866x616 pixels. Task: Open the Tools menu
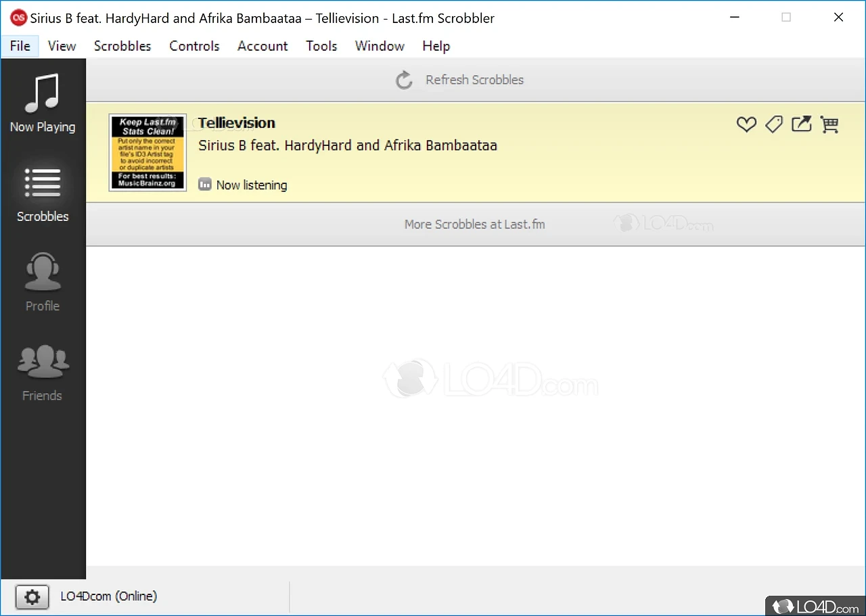(x=321, y=46)
